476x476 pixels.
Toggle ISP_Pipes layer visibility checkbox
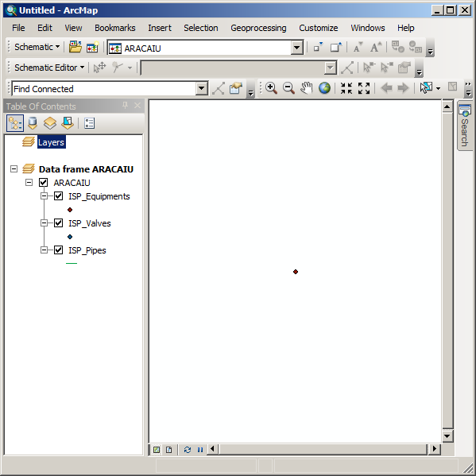(x=58, y=250)
